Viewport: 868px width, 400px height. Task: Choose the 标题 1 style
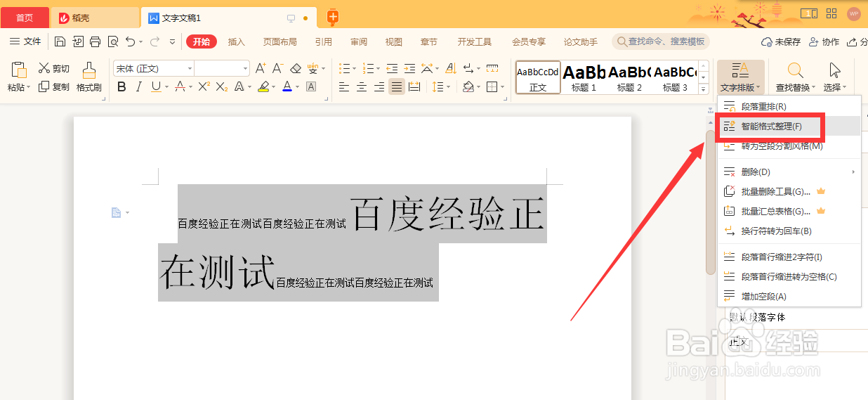point(584,77)
